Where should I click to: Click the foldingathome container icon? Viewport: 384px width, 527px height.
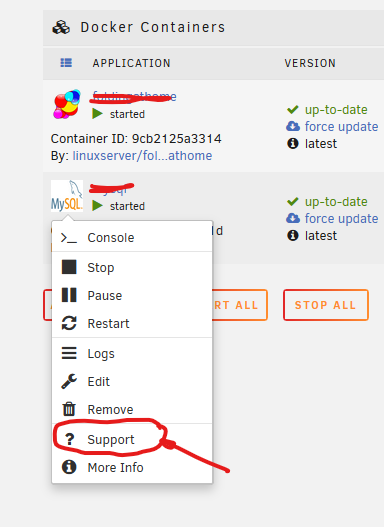tap(67, 104)
